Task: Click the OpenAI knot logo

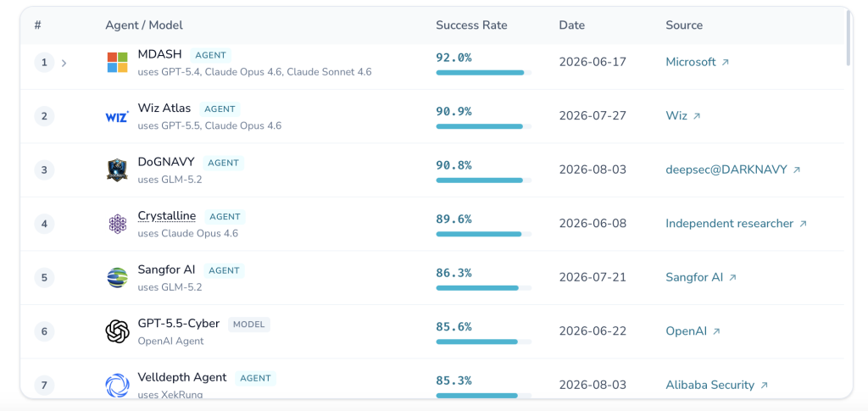Action: [x=117, y=331]
